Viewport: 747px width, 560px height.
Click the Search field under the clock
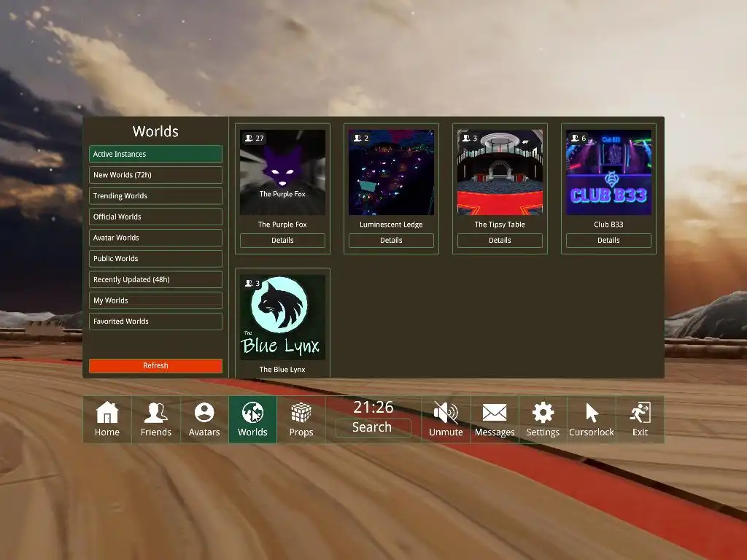tap(373, 427)
